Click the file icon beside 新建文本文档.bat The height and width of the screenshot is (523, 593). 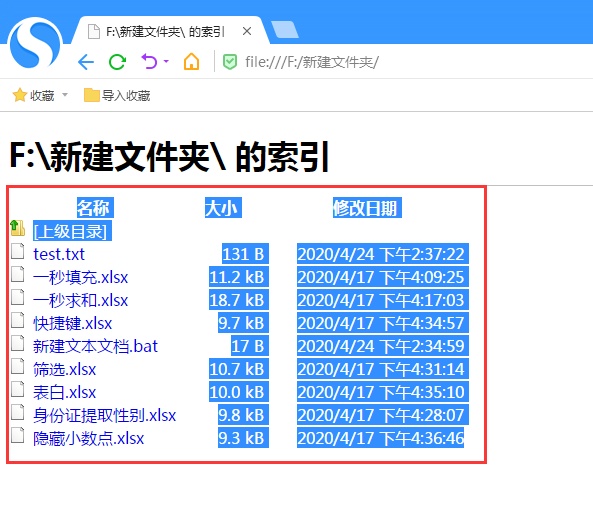click(17, 343)
